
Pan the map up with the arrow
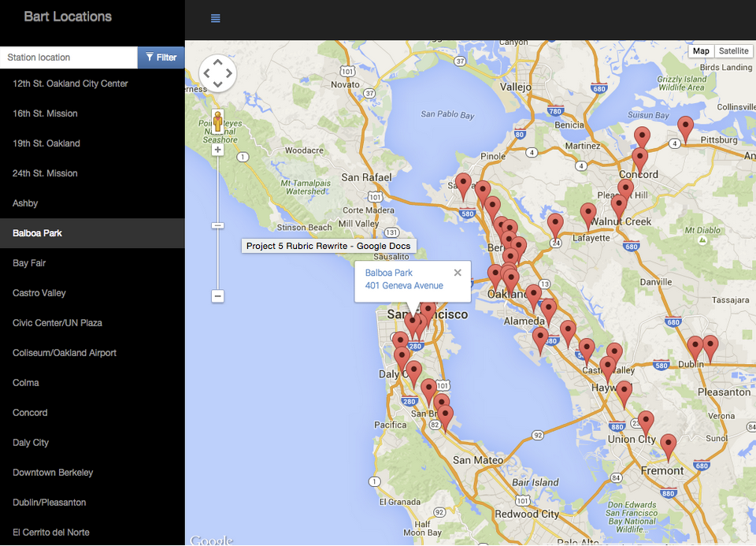[218, 62]
